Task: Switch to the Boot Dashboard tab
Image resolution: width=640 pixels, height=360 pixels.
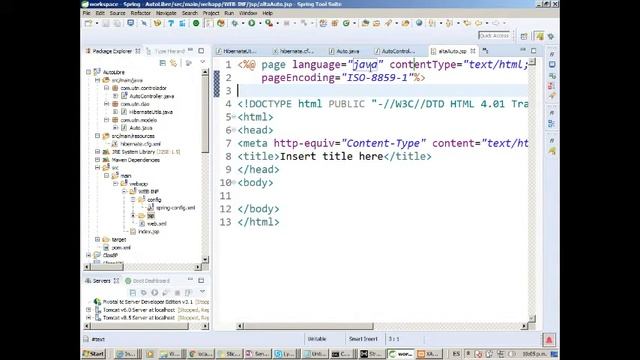Action: point(147,281)
